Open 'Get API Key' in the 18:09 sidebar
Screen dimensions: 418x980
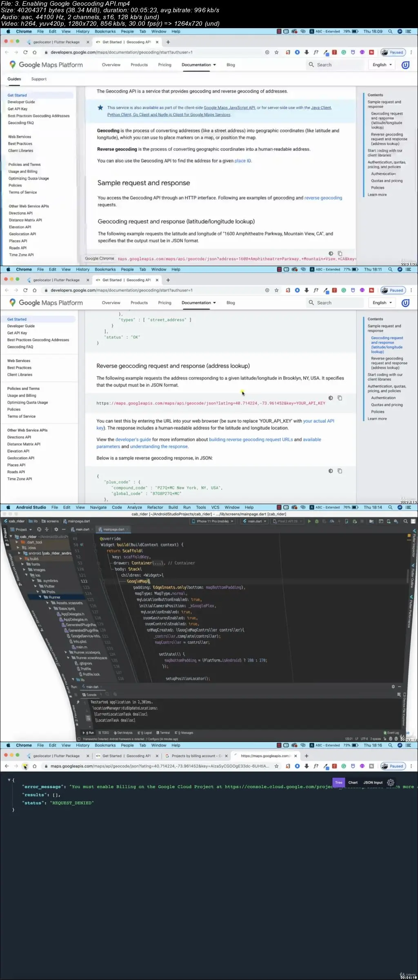click(x=18, y=109)
